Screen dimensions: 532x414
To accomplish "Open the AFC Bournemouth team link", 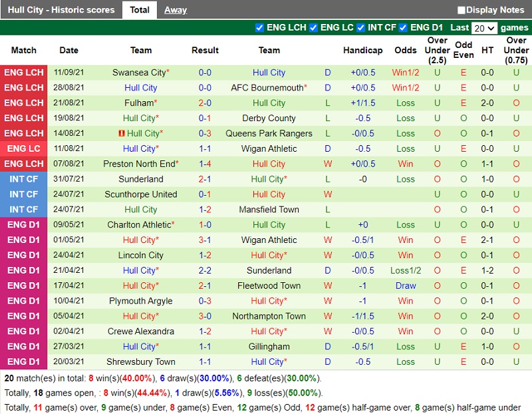I will pos(267,88).
